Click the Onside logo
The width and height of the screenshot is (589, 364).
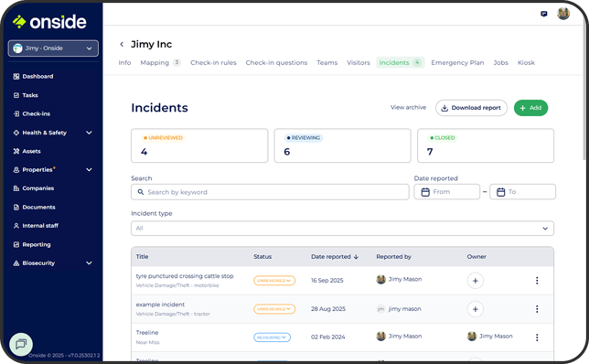click(49, 22)
